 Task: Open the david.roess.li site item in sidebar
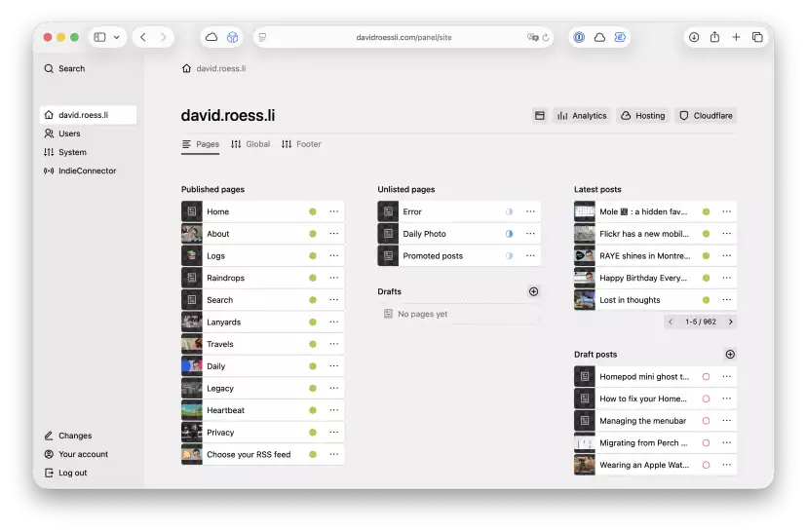88,115
